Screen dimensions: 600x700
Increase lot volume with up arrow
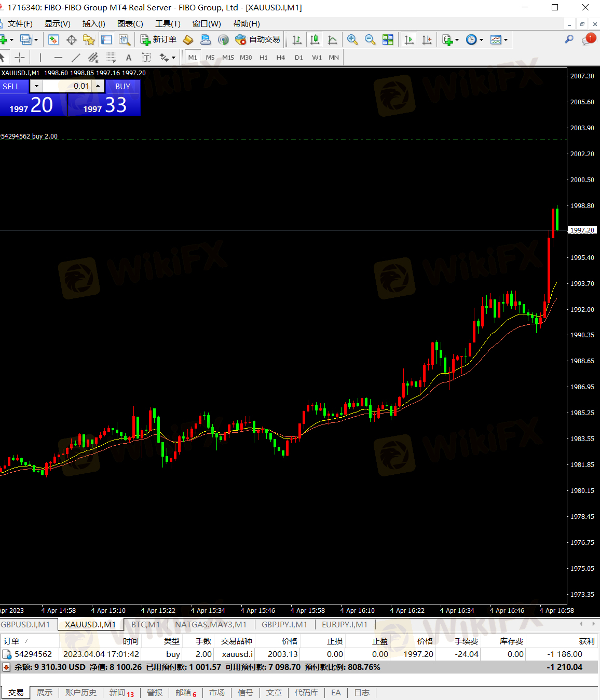[x=98, y=86]
